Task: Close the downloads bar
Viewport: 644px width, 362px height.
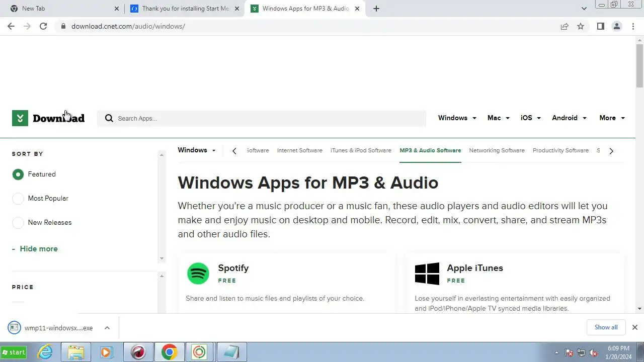Action: click(634, 327)
